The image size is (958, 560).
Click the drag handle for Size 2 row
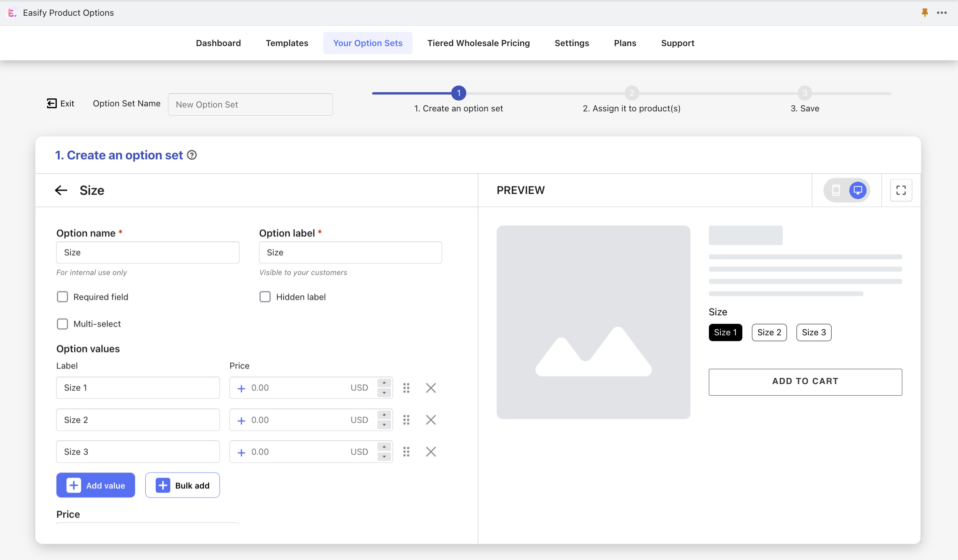pos(406,420)
